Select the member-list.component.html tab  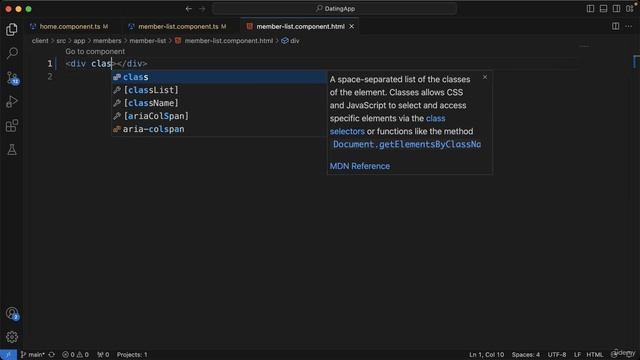(300, 26)
